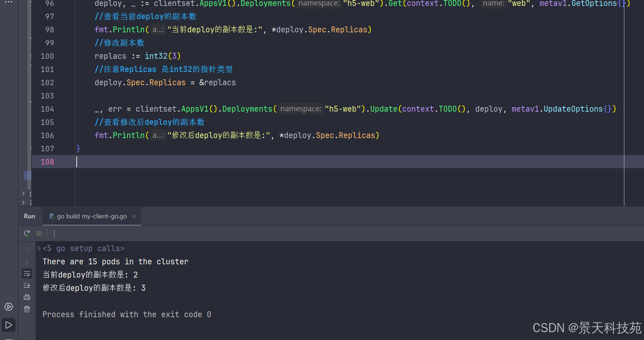Click the Run panel label
644x340 pixels.
[x=30, y=216]
